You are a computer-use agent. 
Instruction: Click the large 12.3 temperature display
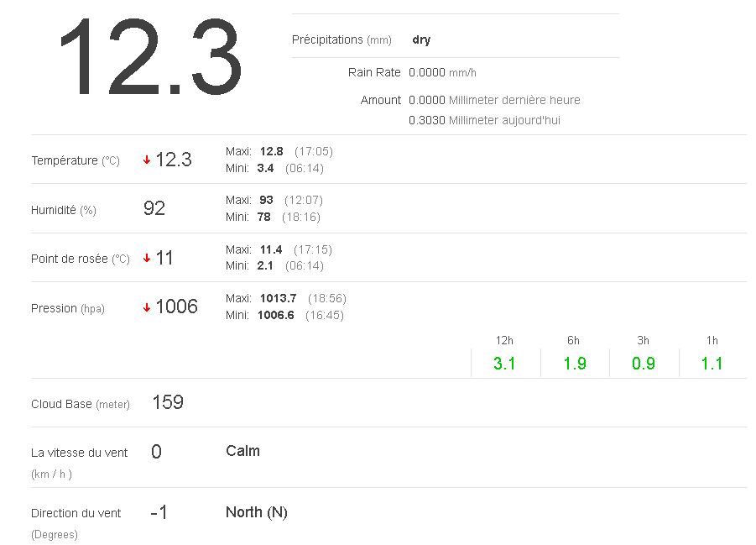pyautogui.click(x=149, y=59)
